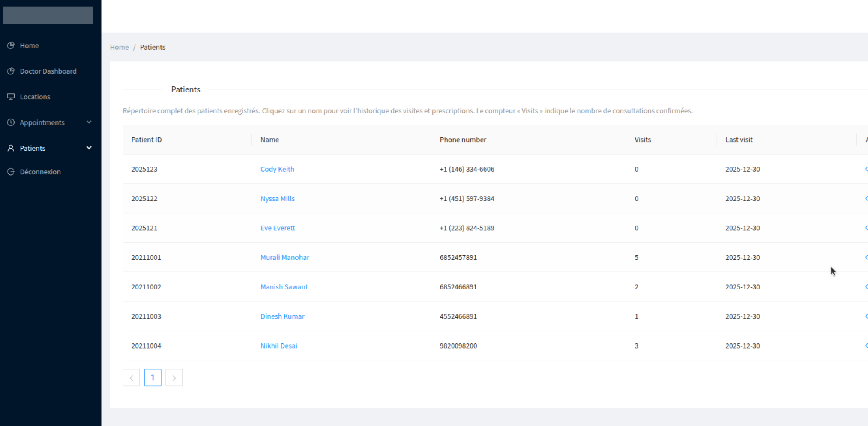Viewport: 868px width, 426px height.
Task: Open Doctor Dashboard via its dashboard icon
Action: coord(11,71)
